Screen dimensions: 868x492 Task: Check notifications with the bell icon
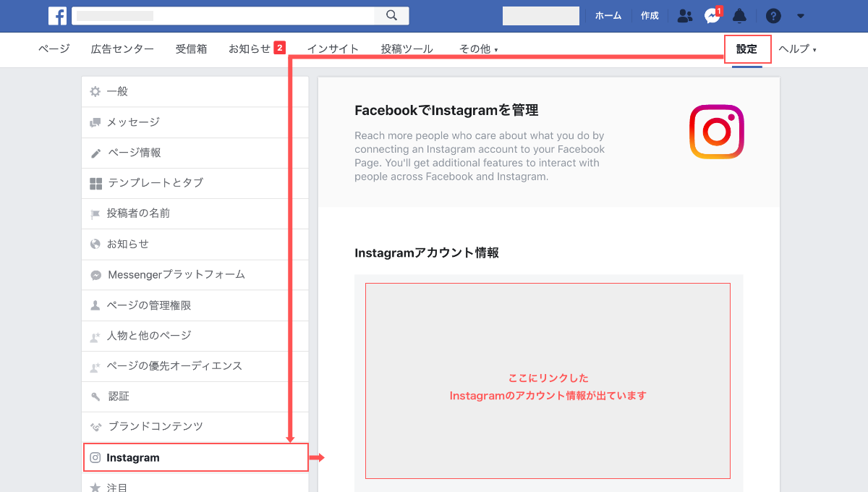739,15
